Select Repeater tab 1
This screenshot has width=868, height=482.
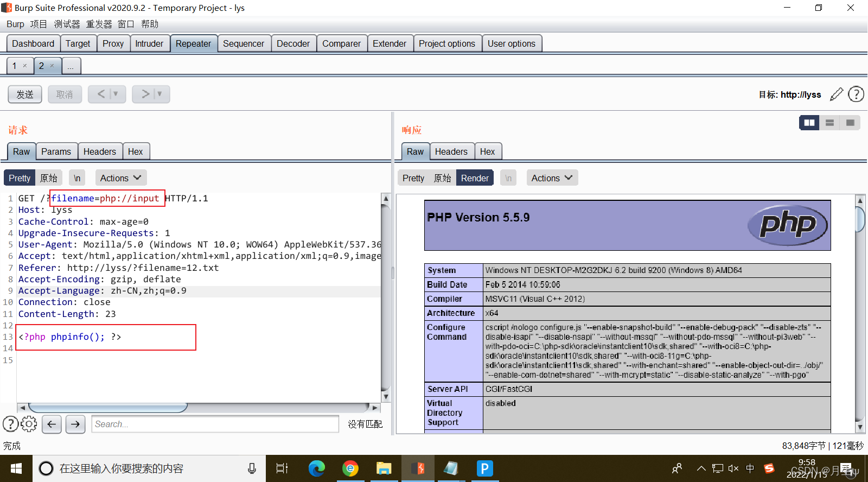click(x=20, y=66)
